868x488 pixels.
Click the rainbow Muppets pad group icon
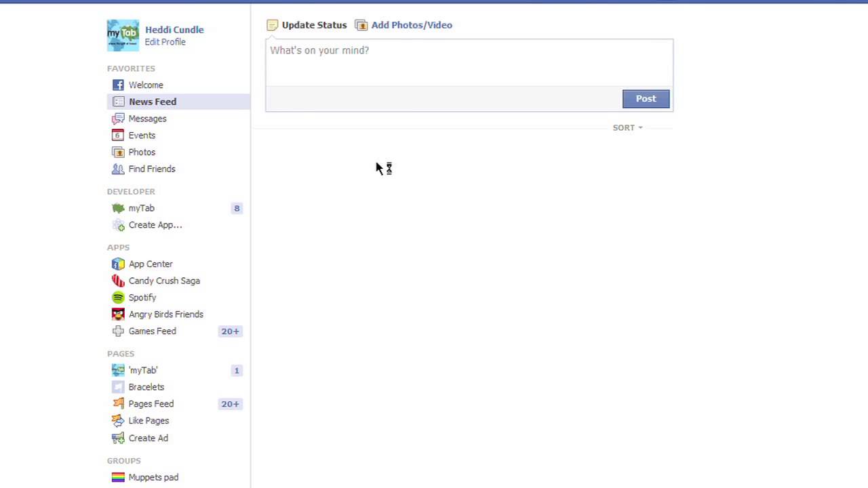click(x=118, y=477)
